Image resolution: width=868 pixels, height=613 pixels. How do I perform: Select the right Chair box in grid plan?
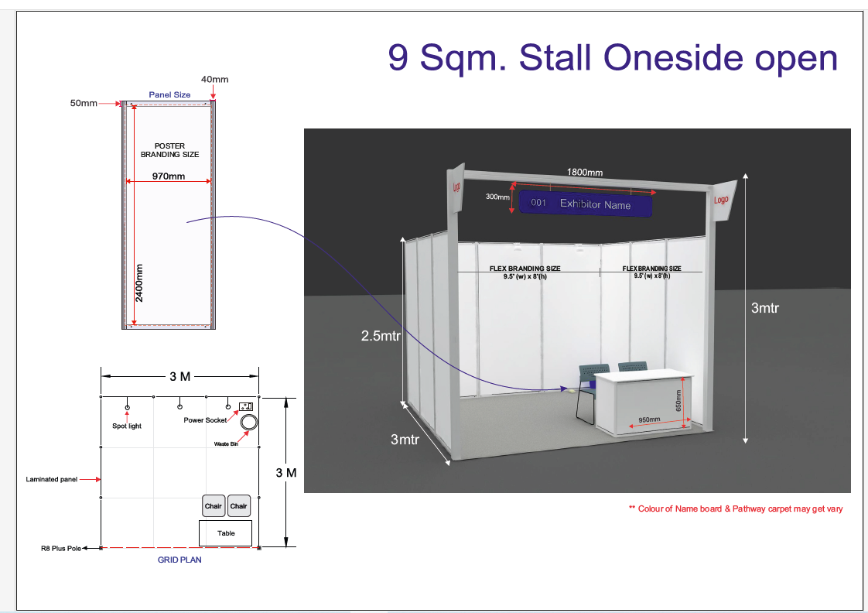click(239, 506)
